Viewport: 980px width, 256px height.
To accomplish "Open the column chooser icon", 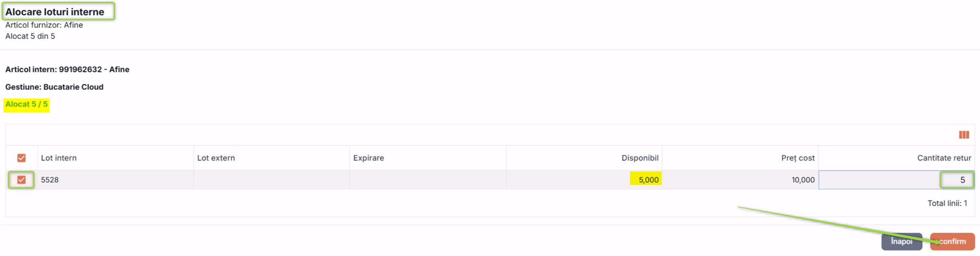I will (964, 135).
